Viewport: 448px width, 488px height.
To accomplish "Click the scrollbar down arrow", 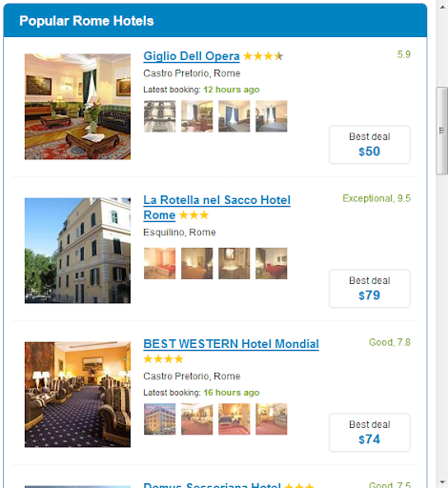I will (x=442, y=482).
